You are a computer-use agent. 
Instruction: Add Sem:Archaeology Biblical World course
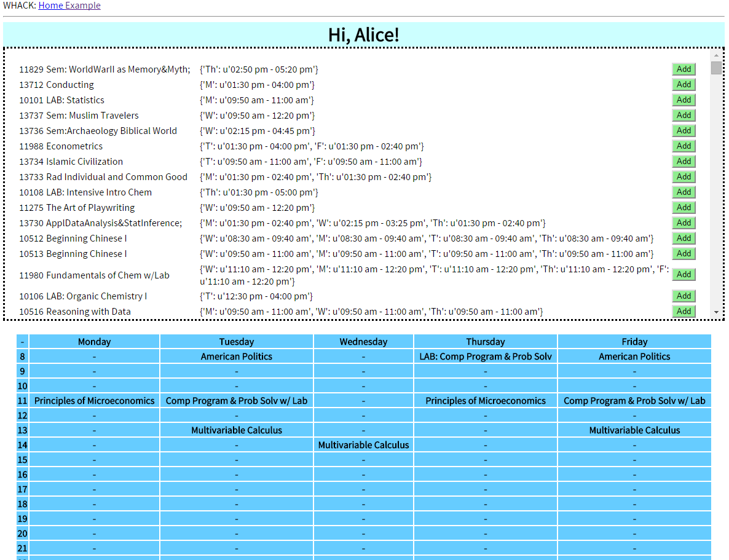[684, 131]
